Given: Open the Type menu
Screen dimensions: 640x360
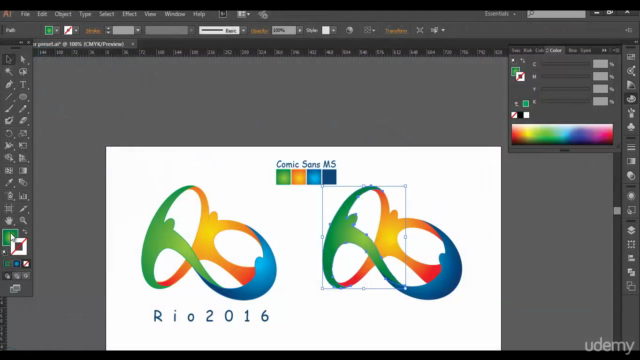Looking at the screenshot, I should (85, 14).
